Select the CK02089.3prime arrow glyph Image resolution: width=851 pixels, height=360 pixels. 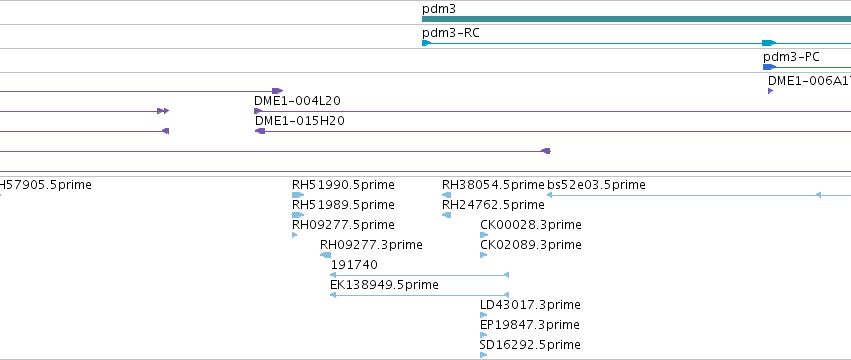click(x=484, y=255)
